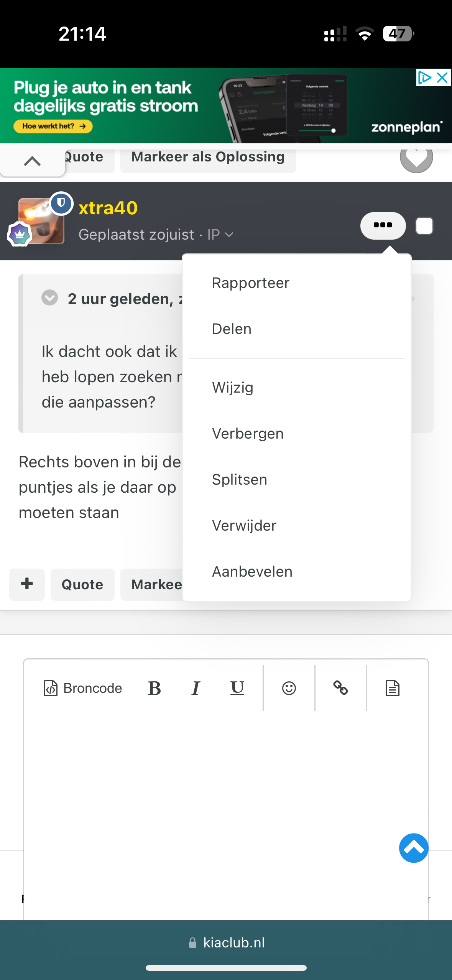Choose Rapporteer from the menu
This screenshot has height=980, width=452.
251,283
